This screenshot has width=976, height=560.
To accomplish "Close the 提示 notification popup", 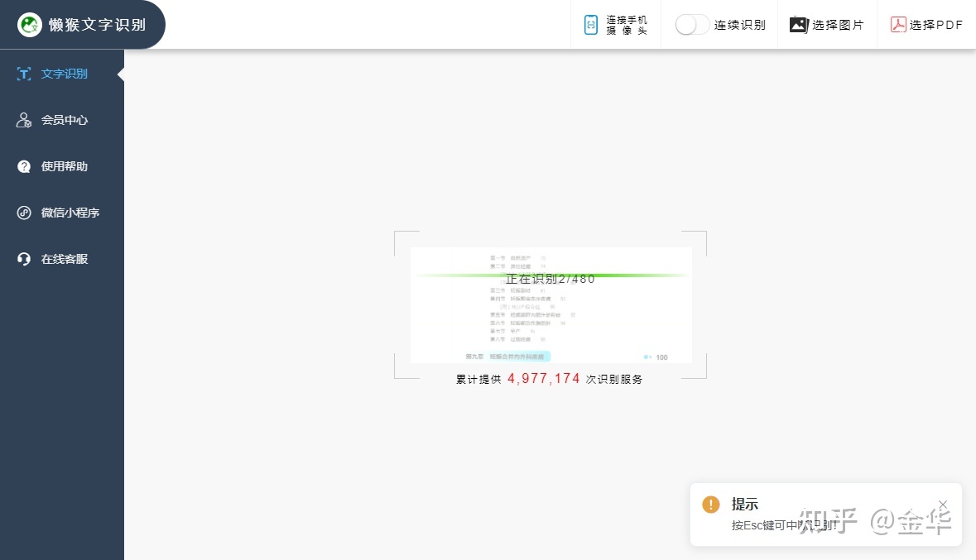I will point(943,504).
